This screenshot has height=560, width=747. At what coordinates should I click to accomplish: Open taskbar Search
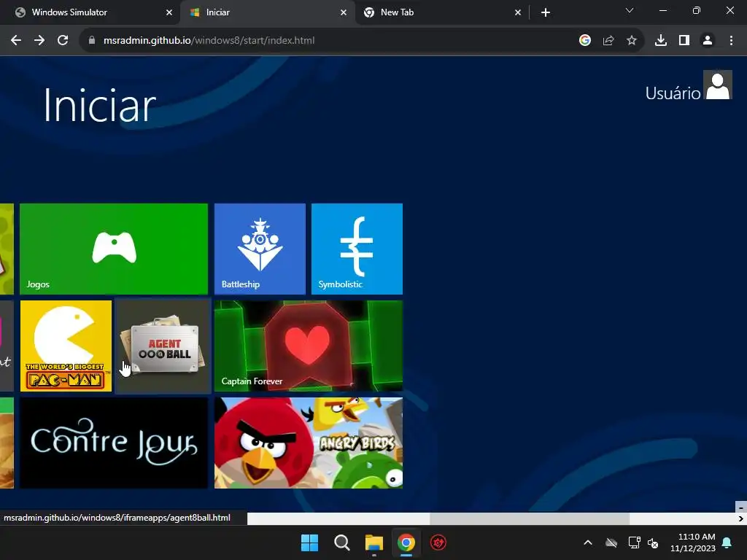342,542
